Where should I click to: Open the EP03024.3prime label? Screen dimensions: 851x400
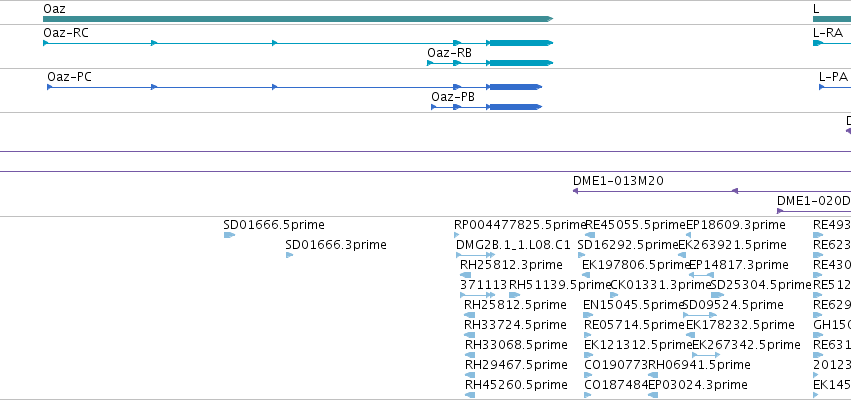pos(698,385)
